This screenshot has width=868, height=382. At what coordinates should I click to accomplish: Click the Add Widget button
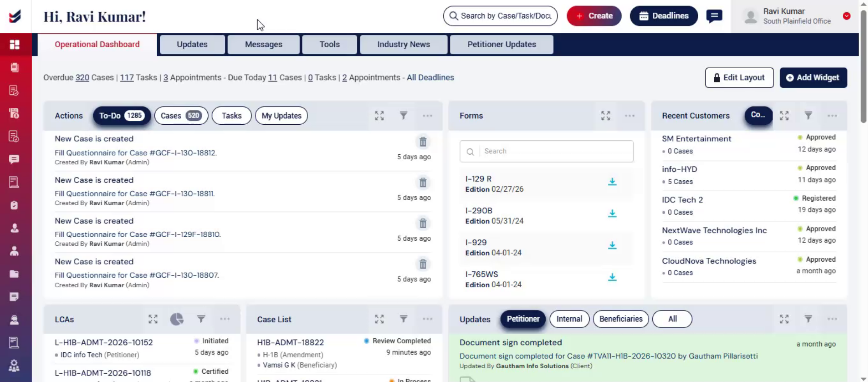click(x=813, y=78)
